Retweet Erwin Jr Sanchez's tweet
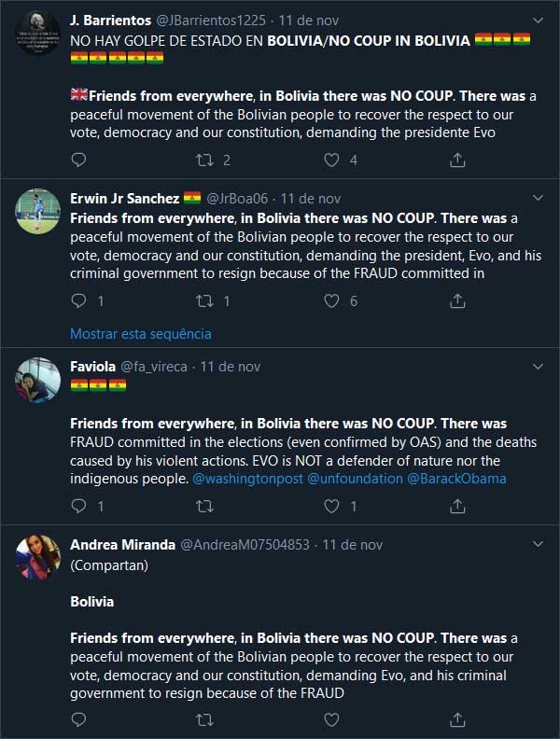This screenshot has width=560, height=739. (x=204, y=300)
